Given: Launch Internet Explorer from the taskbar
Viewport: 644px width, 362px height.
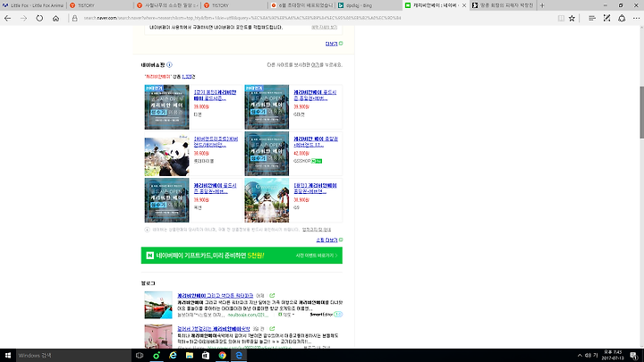Looking at the screenshot, I should 173,356.
